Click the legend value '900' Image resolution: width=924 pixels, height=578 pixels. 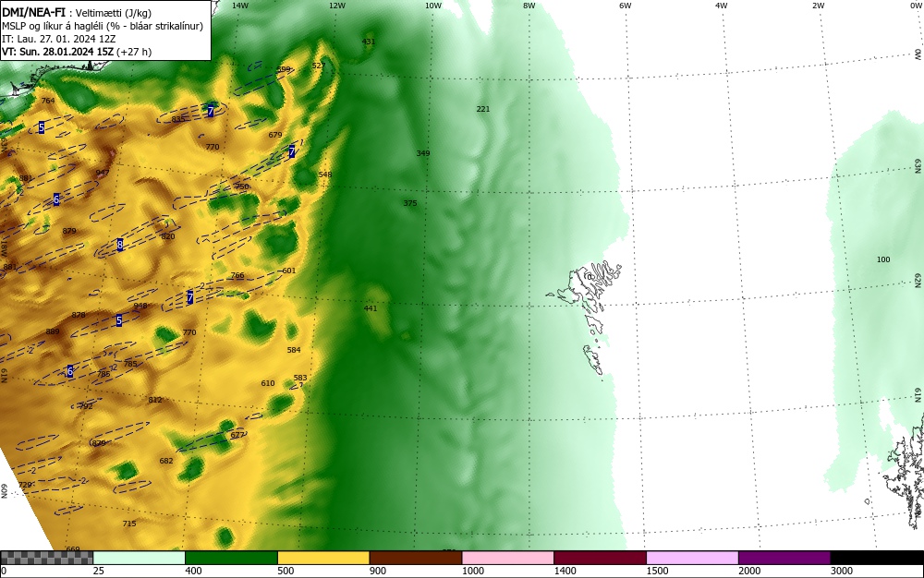coord(378,571)
